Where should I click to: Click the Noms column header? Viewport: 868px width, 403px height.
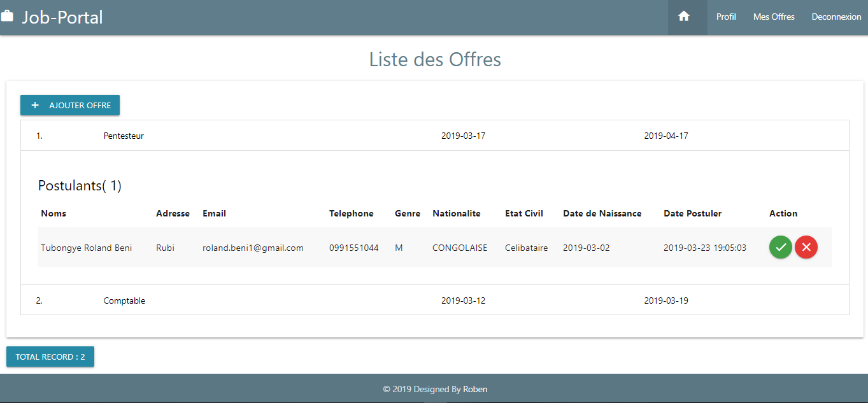click(x=53, y=213)
